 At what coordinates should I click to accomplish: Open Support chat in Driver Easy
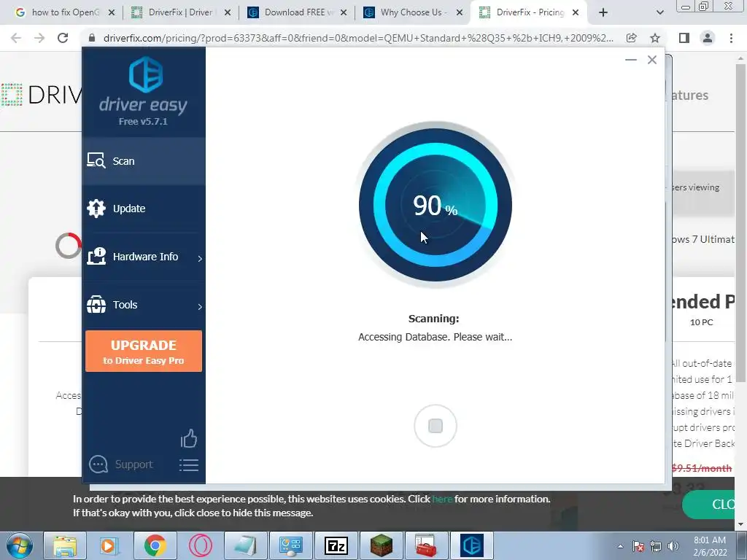tap(121, 464)
